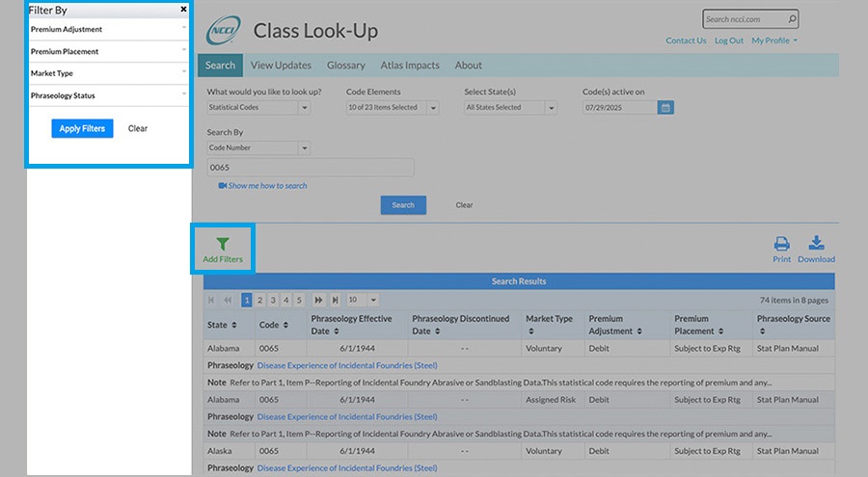Image resolution: width=868 pixels, height=477 pixels.
Task: Go to results page 5
Action: pos(300,300)
